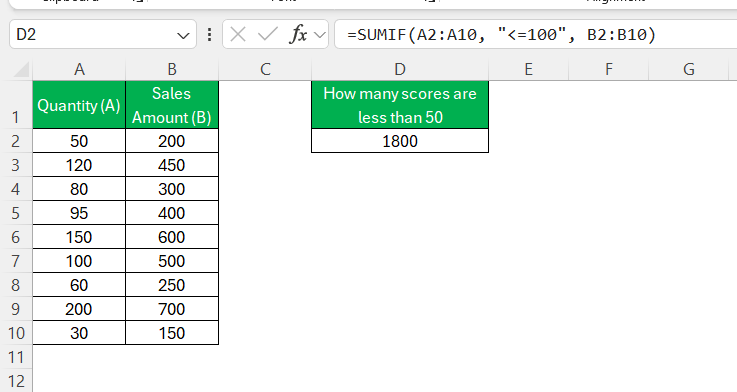Expand the fx function dropdown chevron
Screen dimensions: 737x392
pyautogui.click(x=320, y=34)
